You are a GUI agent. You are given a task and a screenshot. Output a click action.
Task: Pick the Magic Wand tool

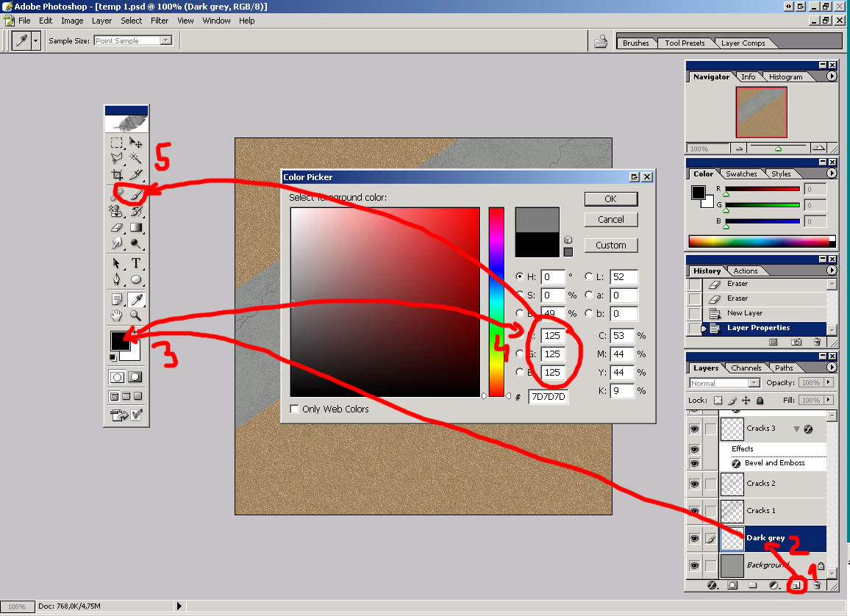tap(136, 158)
